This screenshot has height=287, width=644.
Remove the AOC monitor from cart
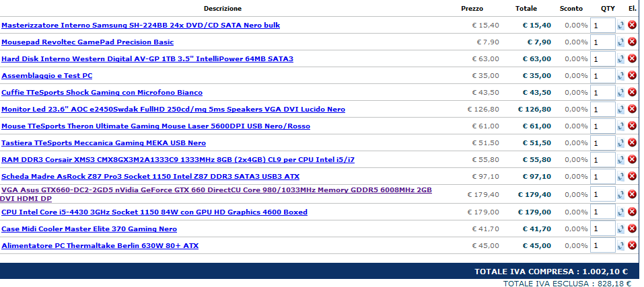pos(632,109)
